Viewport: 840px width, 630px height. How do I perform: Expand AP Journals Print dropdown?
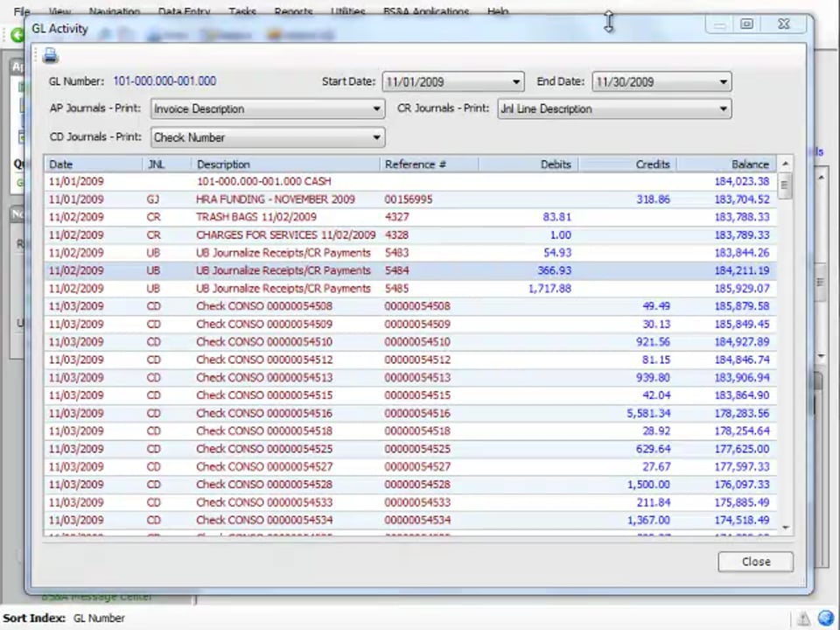pos(376,108)
